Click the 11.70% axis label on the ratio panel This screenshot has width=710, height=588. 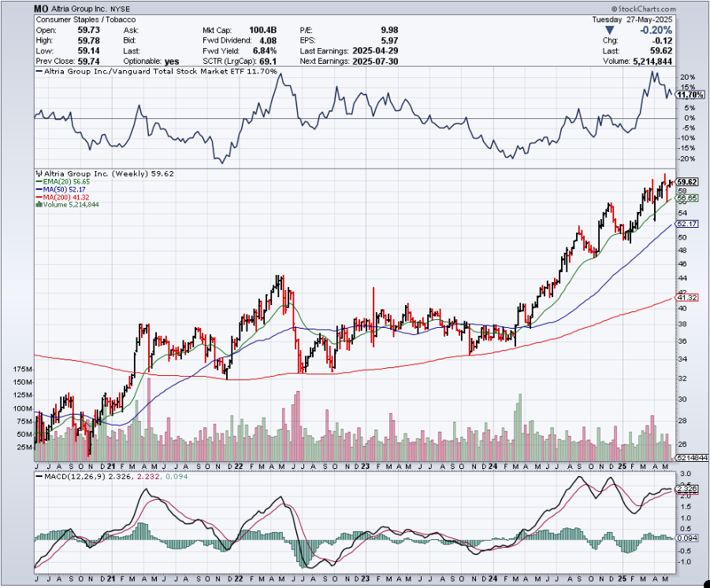tap(690, 95)
